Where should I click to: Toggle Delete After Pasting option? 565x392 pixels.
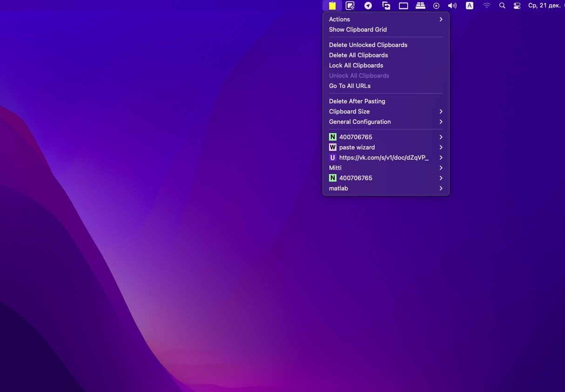[x=357, y=101]
